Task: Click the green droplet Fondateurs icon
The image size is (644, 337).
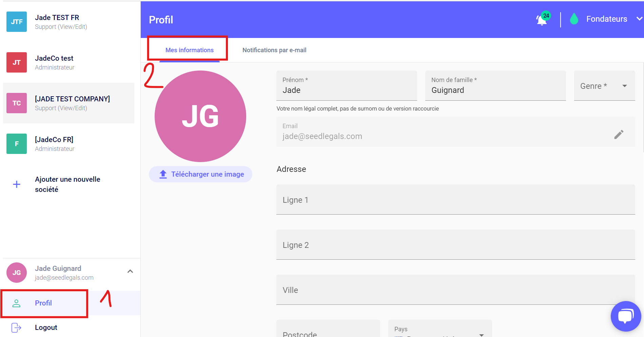Action: point(574,19)
